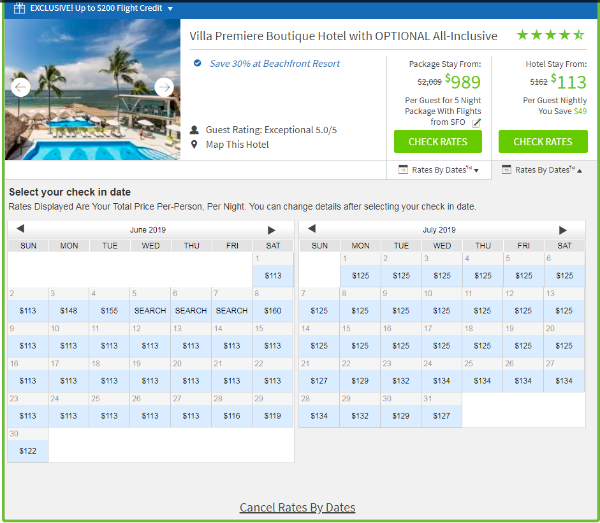Select July 28 rate $134
The width and height of the screenshot is (600, 523).
pos(319,416)
